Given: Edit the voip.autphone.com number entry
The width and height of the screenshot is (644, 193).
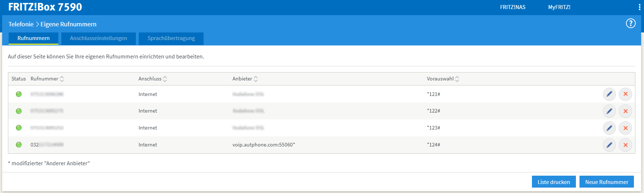Looking at the screenshot, I should coord(609,145).
